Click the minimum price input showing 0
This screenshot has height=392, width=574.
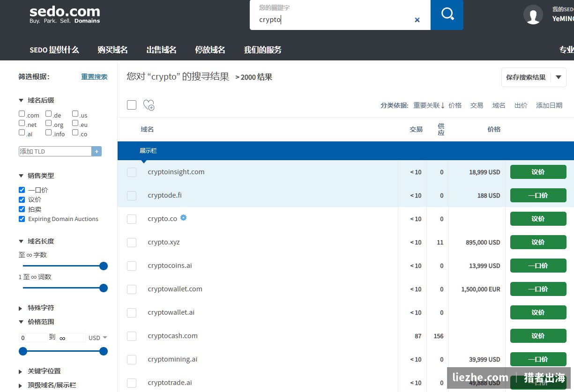[33, 338]
